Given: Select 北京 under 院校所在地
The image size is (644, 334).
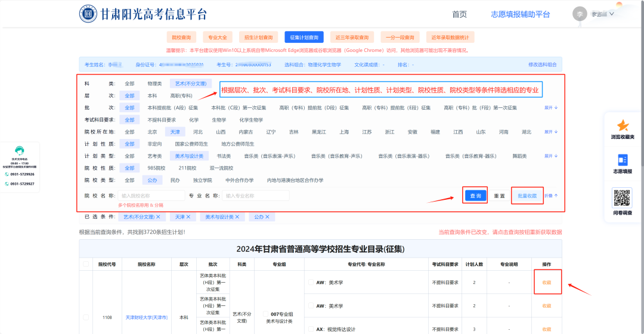Looking at the screenshot, I should tap(152, 132).
